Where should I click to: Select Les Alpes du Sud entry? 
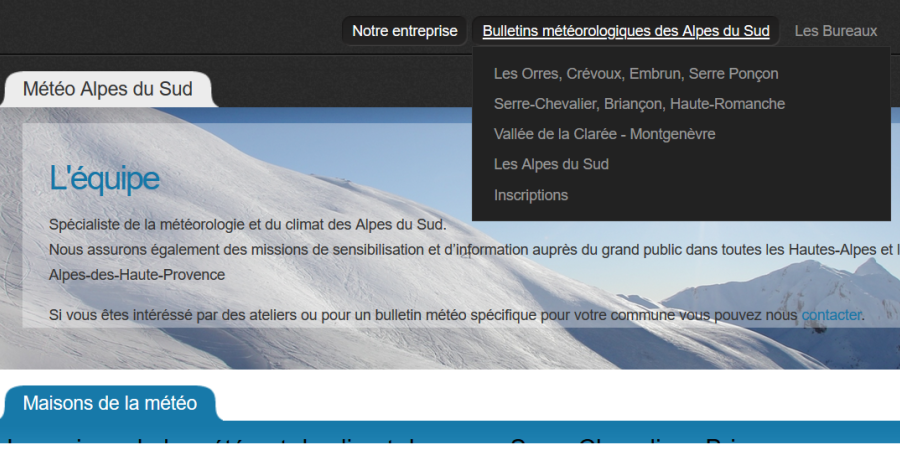pyautogui.click(x=551, y=164)
